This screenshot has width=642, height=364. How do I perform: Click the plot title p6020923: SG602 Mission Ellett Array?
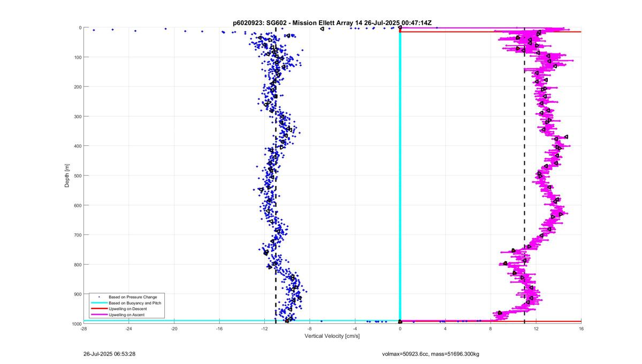(332, 24)
